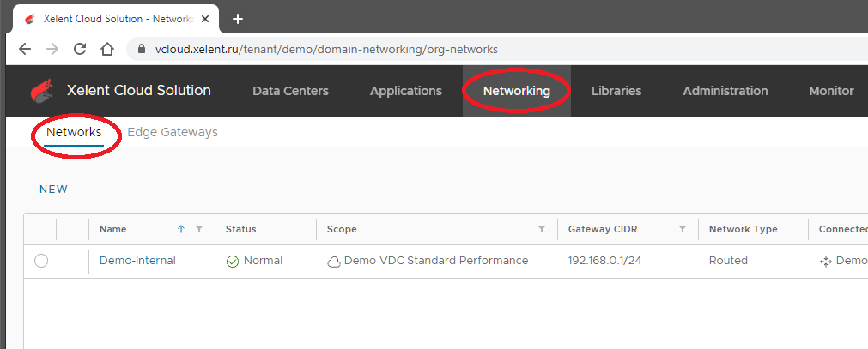Screen dimensions: 868x349
Task: Switch to the Networks tab
Action: tap(74, 133)
